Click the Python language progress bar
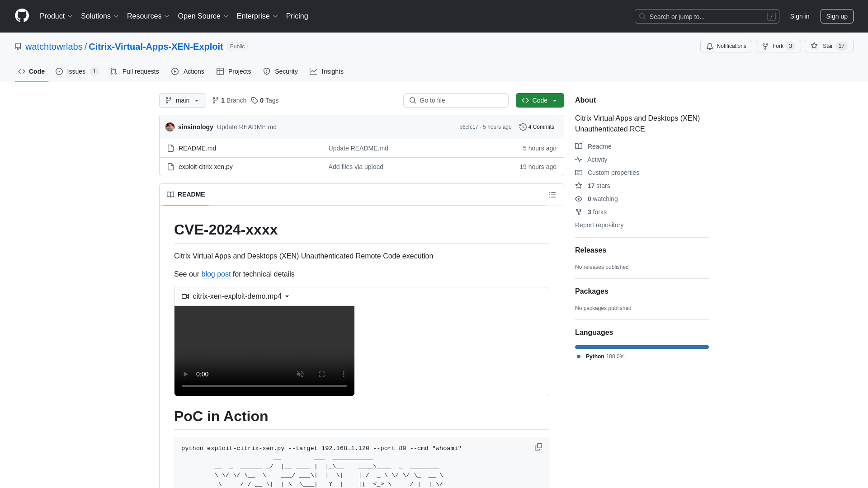 (x=642, y=346)
